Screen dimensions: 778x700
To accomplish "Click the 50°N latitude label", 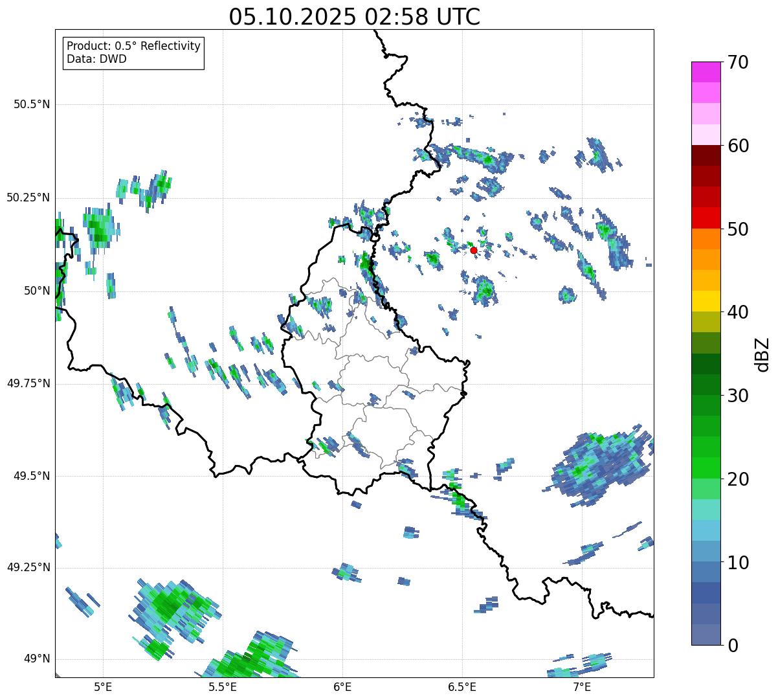I will (37, 291).
